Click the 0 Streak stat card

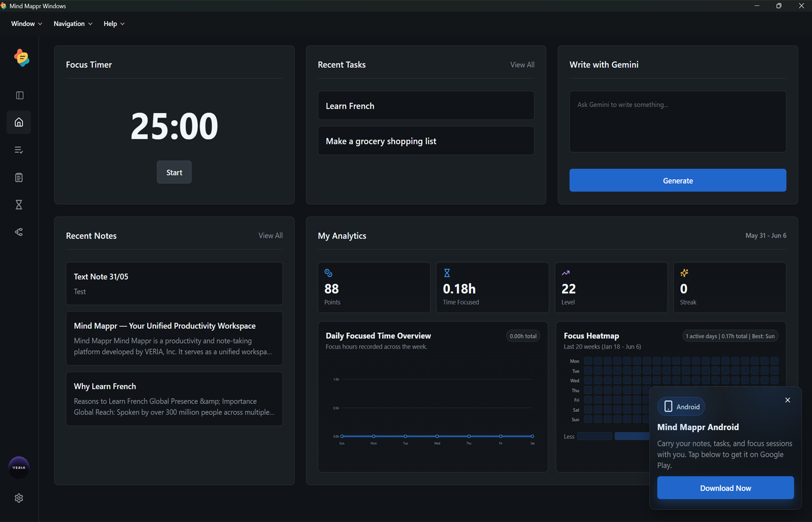(730, 288)
